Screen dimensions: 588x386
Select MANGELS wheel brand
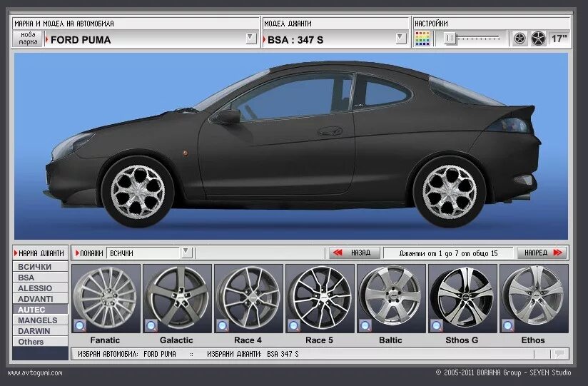point(40,320)
